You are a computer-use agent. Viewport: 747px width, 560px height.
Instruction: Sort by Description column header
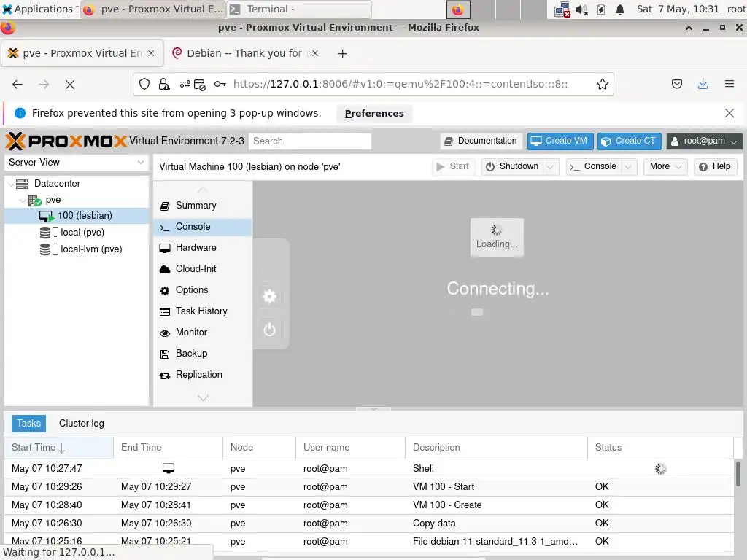(496, 448)
